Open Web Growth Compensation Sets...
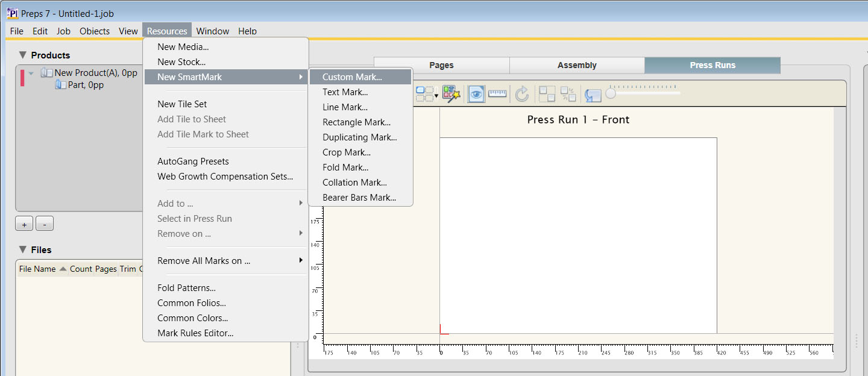868x376 pixels. [226, 177]
